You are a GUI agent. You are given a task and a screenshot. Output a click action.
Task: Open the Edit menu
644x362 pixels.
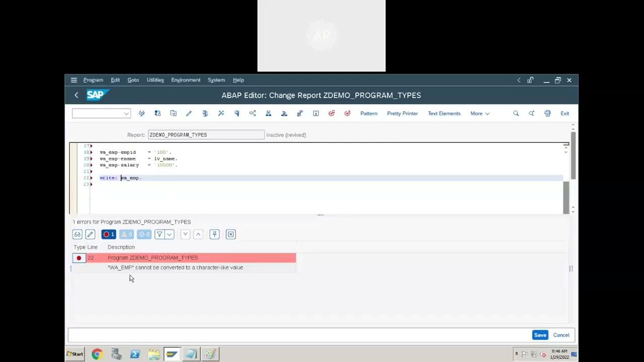(x=115, y=80)
